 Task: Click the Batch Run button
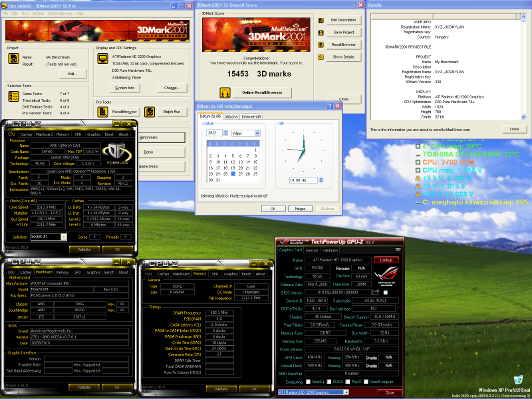(172, 112)
